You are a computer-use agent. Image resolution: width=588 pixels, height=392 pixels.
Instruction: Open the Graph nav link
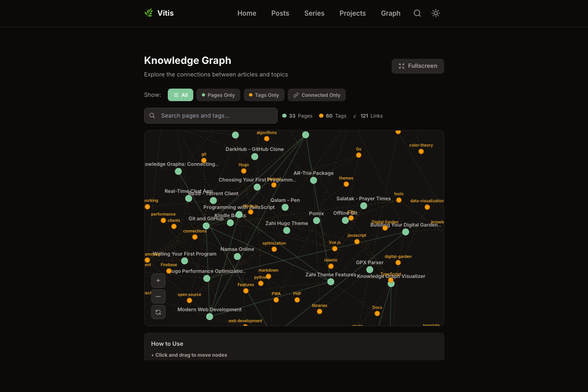click(x=391, y=13)
